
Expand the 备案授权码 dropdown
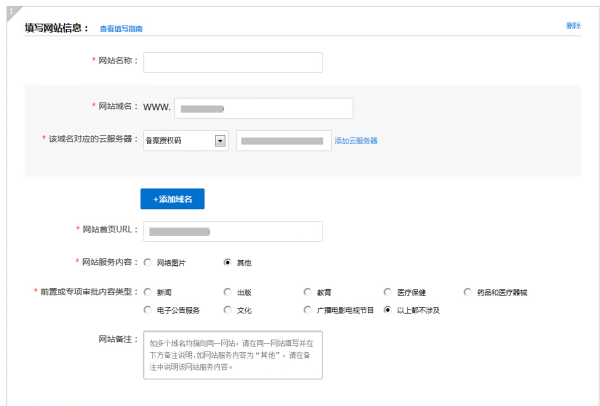[220, 141]
